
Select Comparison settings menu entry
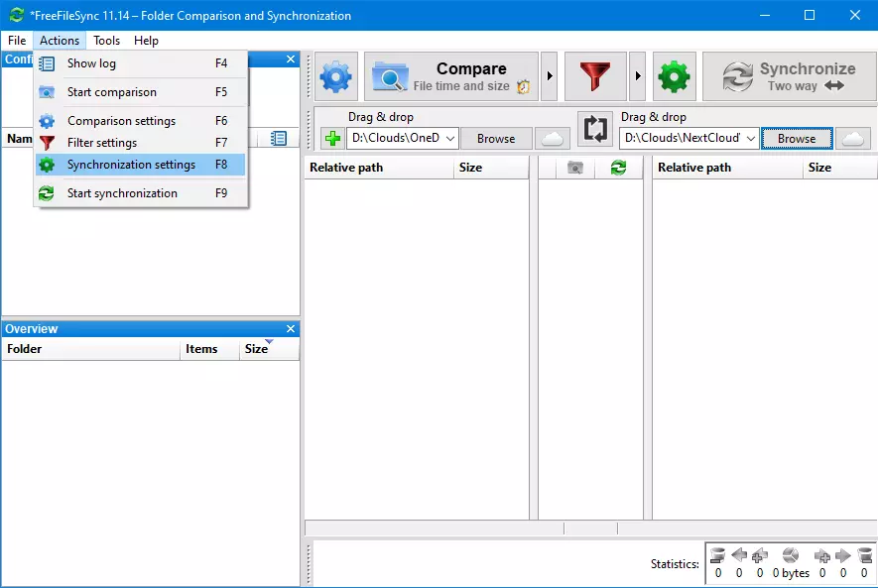click(141, 121)
